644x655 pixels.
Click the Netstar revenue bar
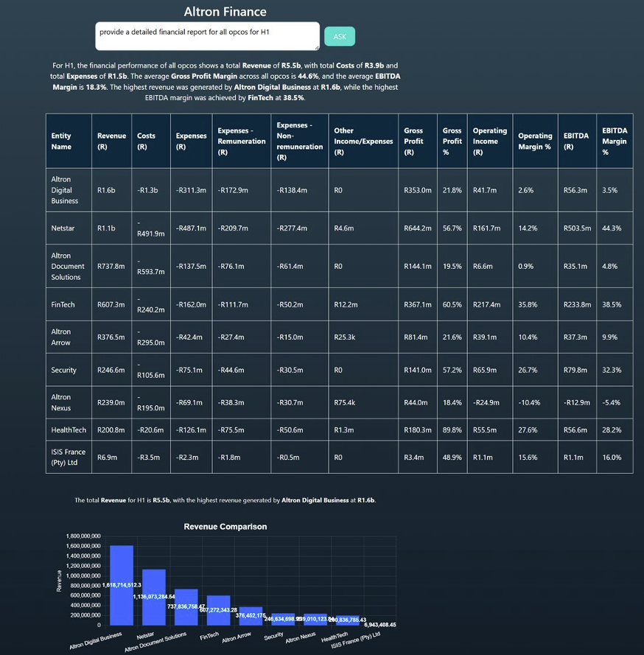(154, 598)
